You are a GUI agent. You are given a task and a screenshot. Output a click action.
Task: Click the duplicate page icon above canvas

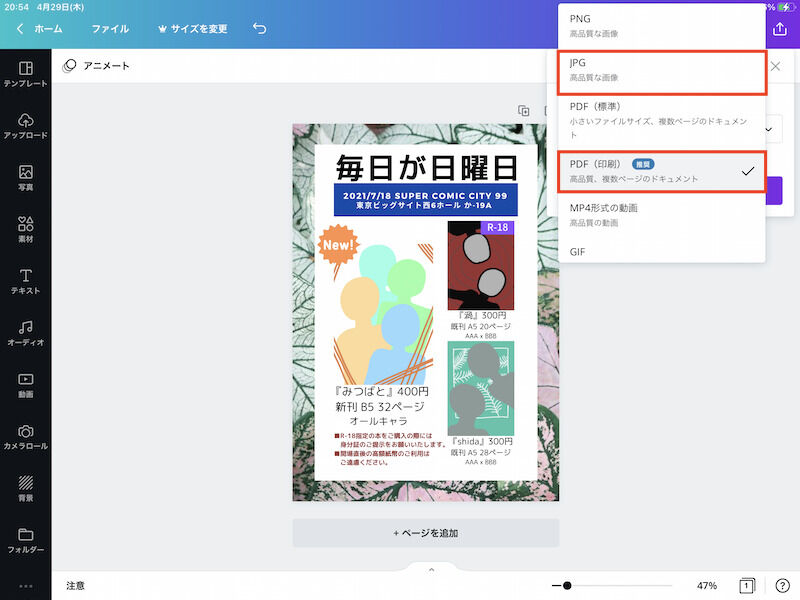523,111
